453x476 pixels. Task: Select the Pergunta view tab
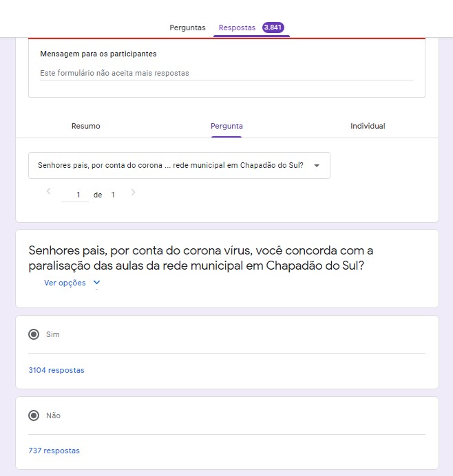pos(226,126)
